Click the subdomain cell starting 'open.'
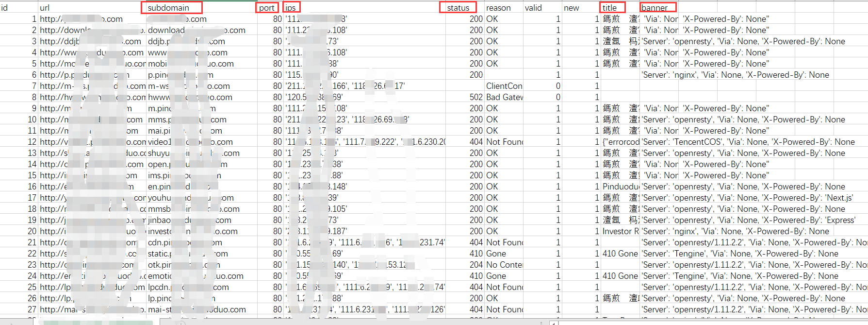 click(x=201, y=164)
